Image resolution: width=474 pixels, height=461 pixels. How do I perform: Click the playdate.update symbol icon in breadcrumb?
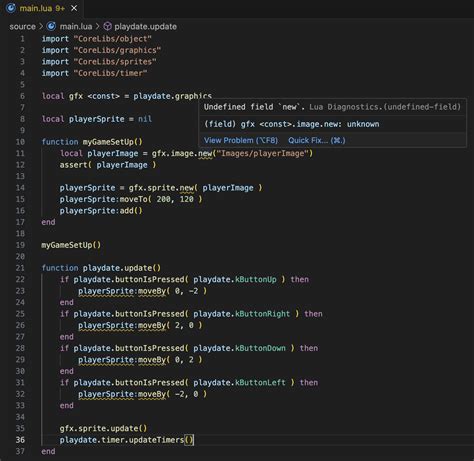pyautogui.click(x=107, y=26)
